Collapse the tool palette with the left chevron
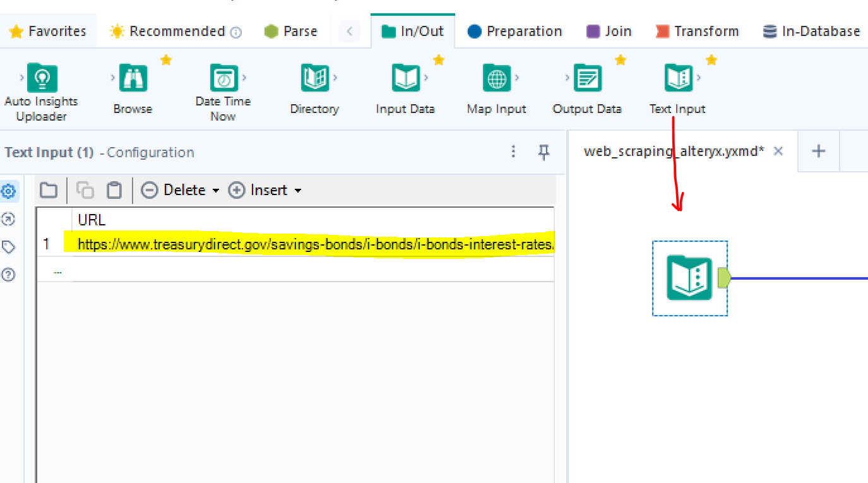The height and width of the screenshot is (483, 868). point(350,30)
